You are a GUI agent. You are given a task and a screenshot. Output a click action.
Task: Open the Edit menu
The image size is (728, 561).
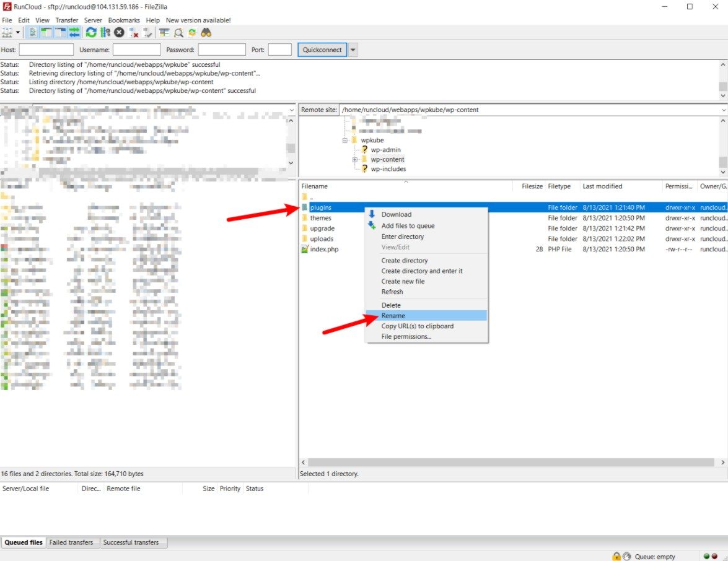(24, 20)
